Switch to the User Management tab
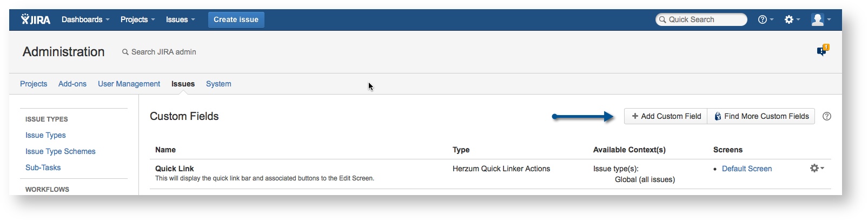 coord(129,84)
